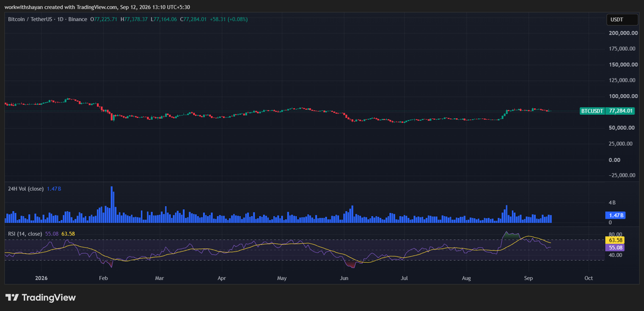The height and width of the screenshot is (311, 644).
Task: Click the 1.47 B value in volume legend
Action: [x=53, y=188]
